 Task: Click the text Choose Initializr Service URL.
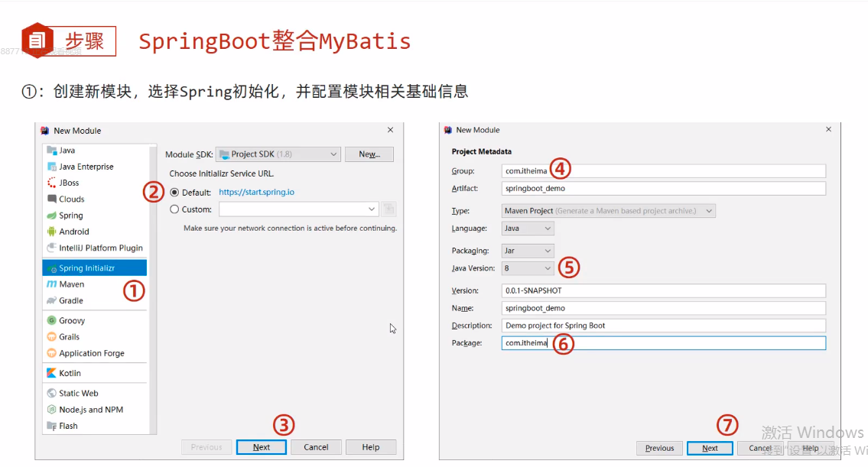(x=222, y=174)
